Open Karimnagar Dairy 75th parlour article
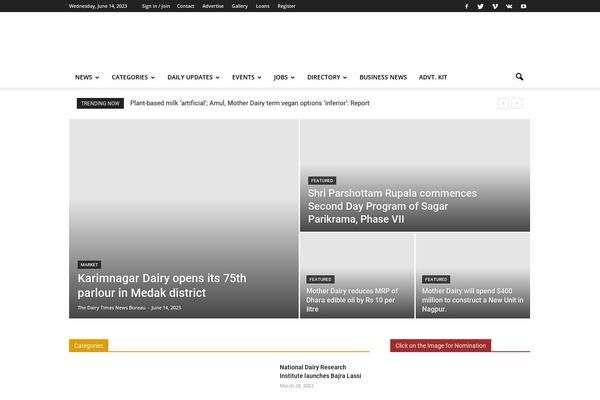This screenshot has width=600, height=400. tap(162, 285)
